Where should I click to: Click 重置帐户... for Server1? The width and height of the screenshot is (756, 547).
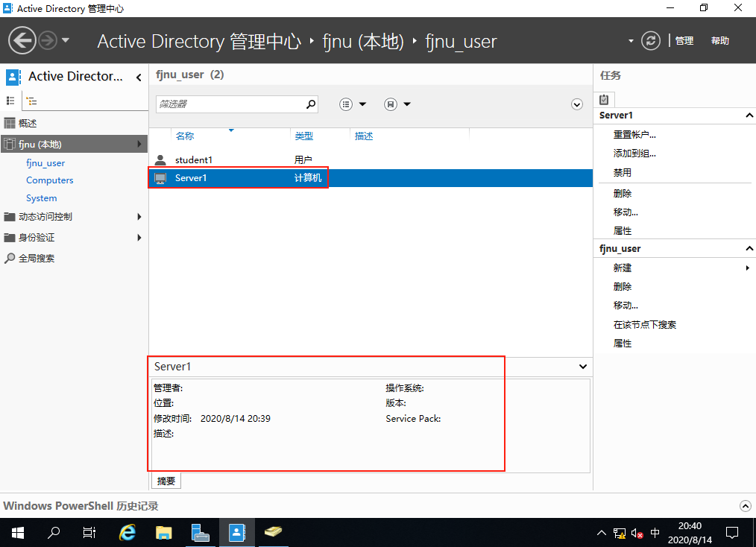pos(634,134)
